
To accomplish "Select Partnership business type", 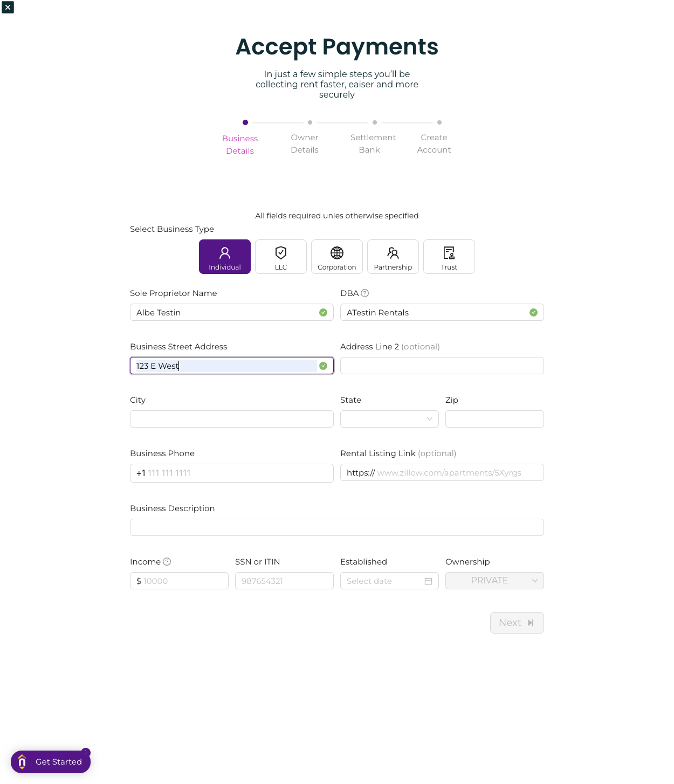I will tap(393, 257).
